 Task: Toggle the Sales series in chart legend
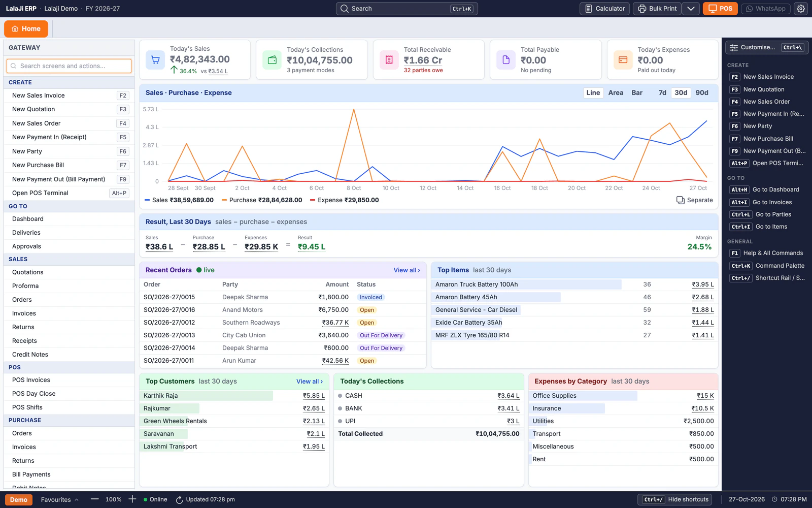tap(179, 200)
